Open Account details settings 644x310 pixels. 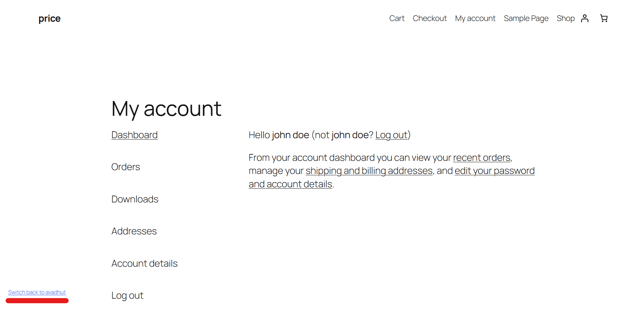coord(144,263)
